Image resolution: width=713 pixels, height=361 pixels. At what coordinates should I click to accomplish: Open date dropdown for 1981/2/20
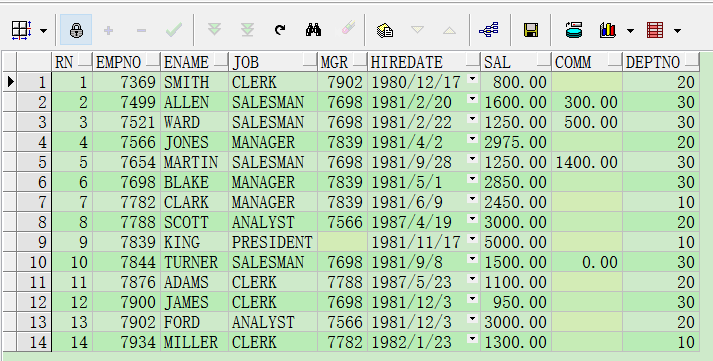point(472,99)
